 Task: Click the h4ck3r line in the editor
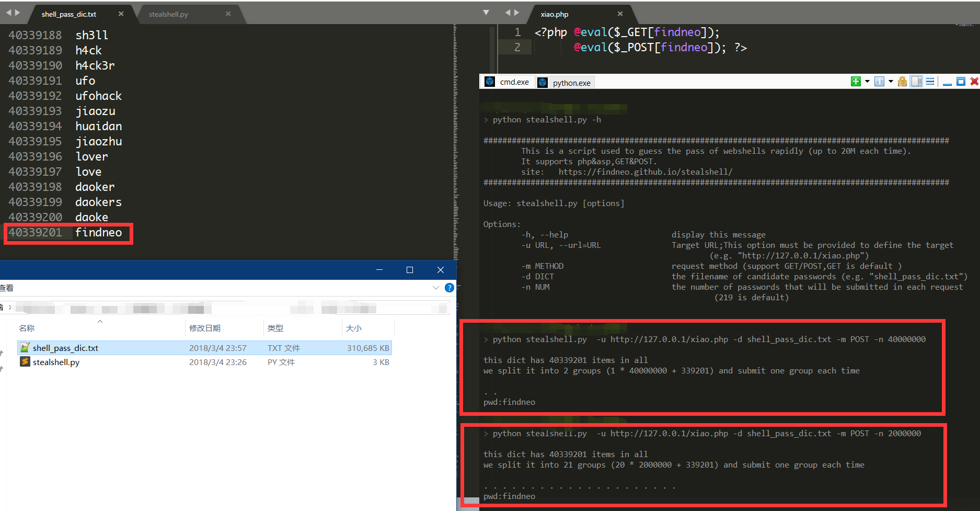(x=95, y=65)
